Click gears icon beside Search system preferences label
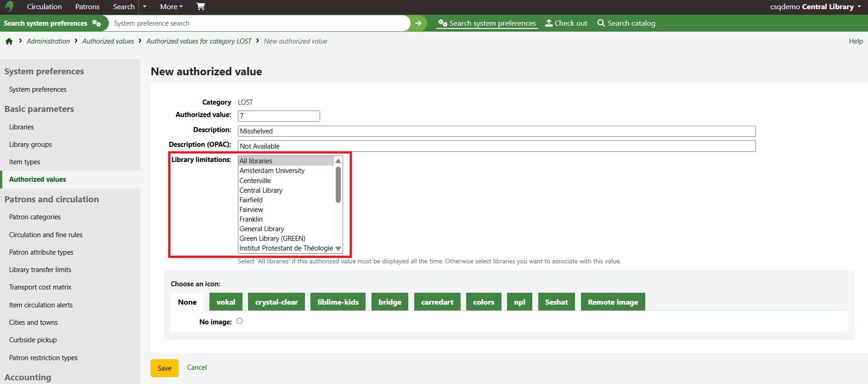 tap(96, 23)
